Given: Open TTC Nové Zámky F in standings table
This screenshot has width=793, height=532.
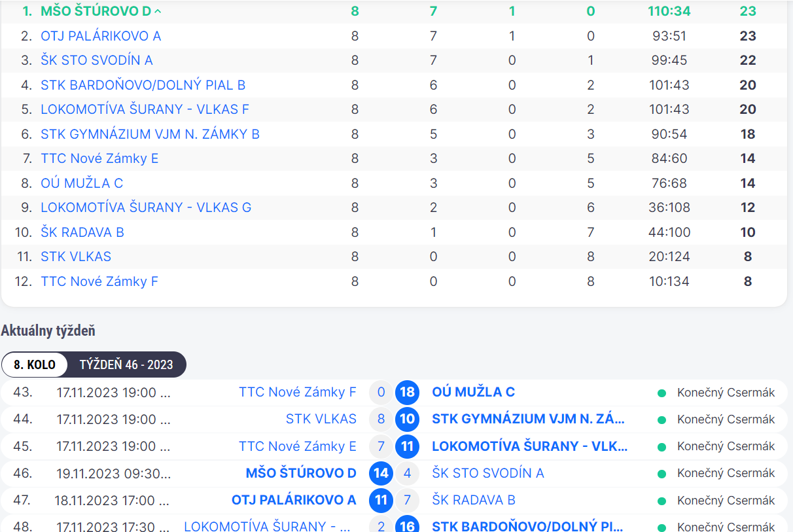Looking at the screenshot, I should (x=99, y=281).
